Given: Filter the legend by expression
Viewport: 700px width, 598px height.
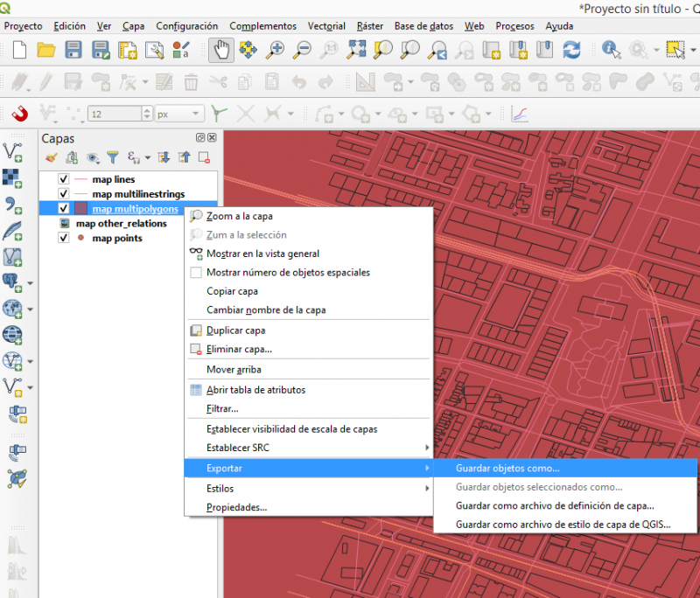Looking at the screenshot, I should 132,158.
